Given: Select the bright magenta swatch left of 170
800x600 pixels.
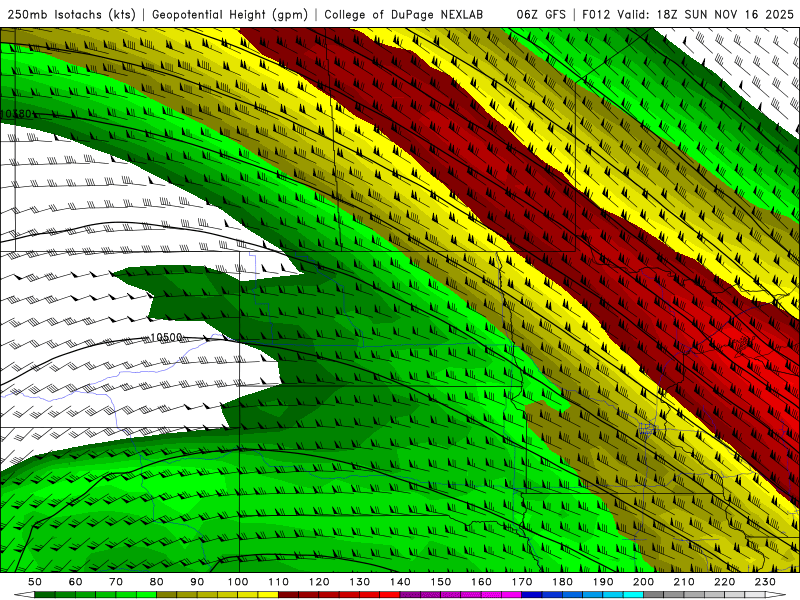Looking at the screenshot, I should click(x=512, y=595).
